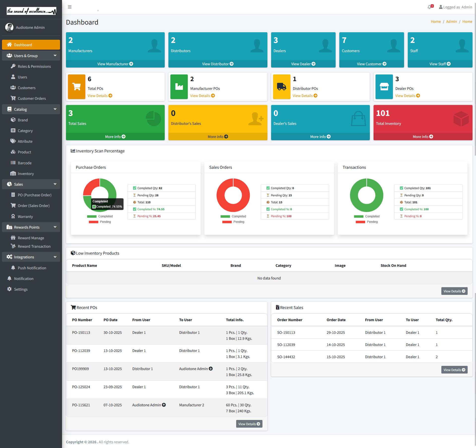Image resolution: width=476 pixels, height=448 pixels.
Task: Open Reward Transaction menu item
Action: 31,246
